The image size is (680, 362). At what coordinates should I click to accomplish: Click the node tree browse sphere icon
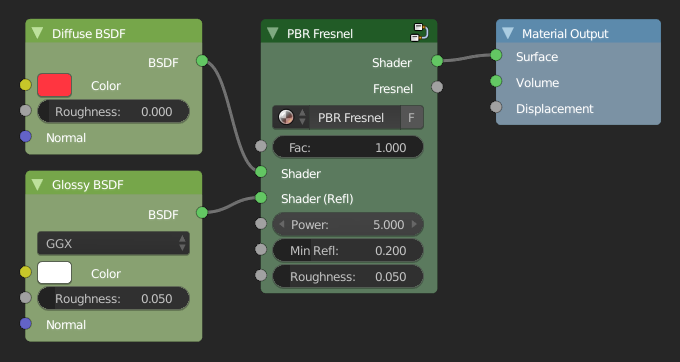pos(286,117)
